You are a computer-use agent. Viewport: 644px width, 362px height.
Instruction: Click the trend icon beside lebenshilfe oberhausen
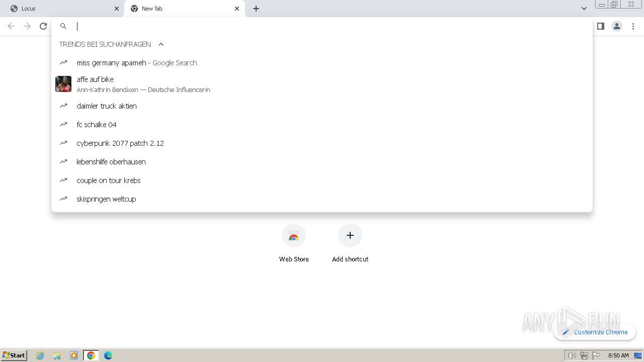point(63,162)
